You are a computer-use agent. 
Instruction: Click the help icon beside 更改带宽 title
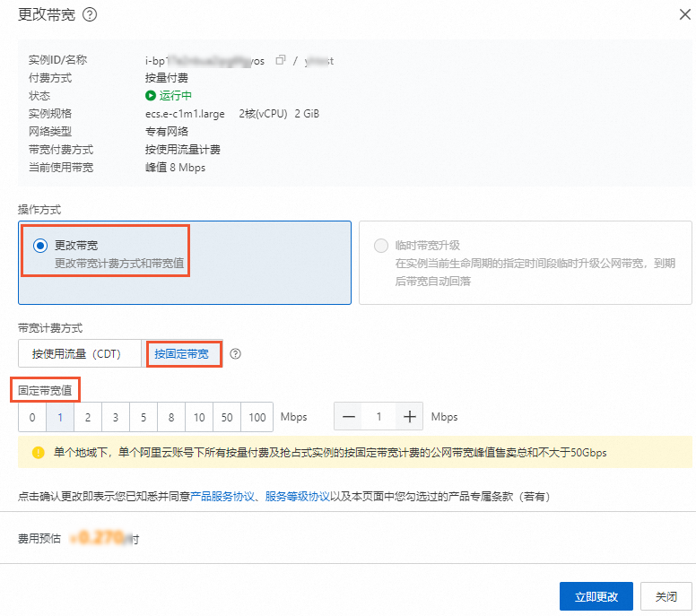90,14
